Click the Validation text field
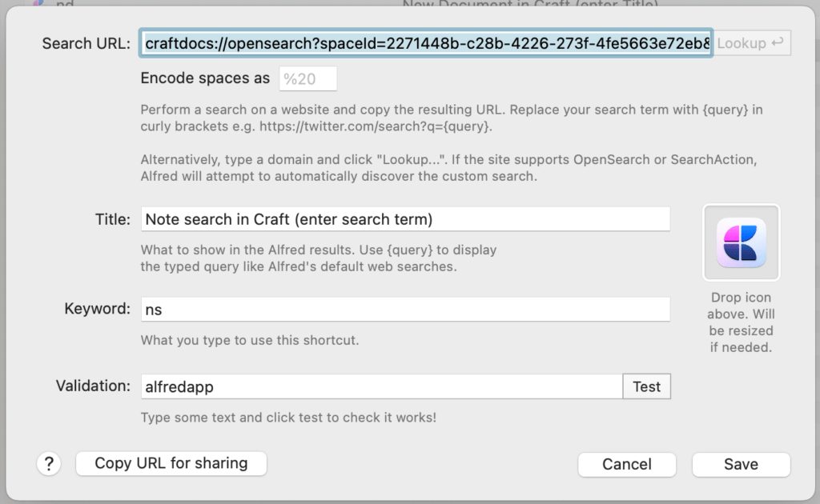The image size is (820, 504). (382, 386)
